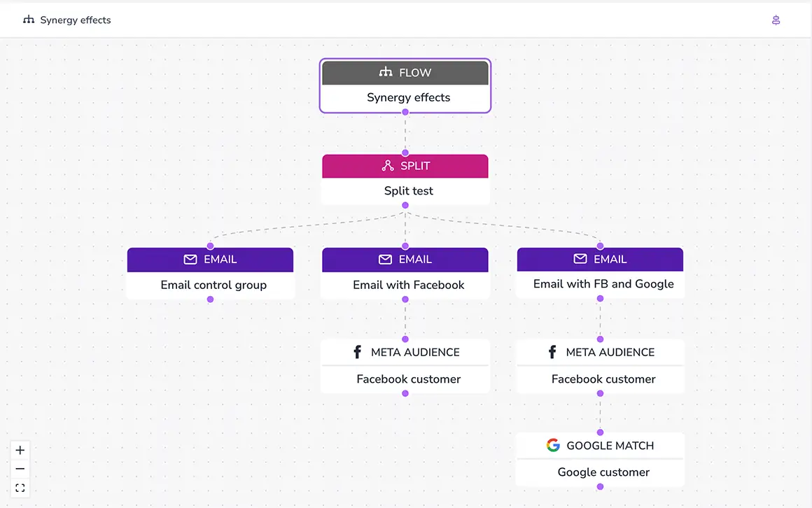Viewport: 812px width, 508px height.
Task: Select the flow icon inside the Synergy effects node
Action: click(x=384, y=72)
